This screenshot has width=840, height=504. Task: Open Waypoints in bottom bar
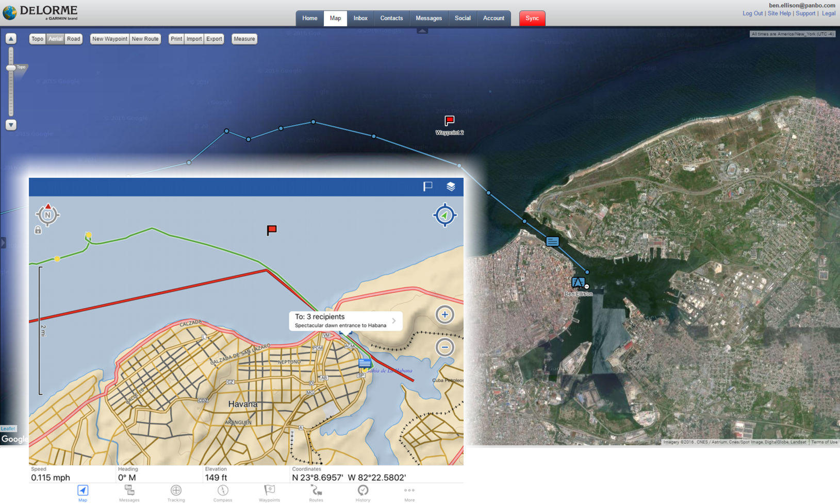pos(269,493)
